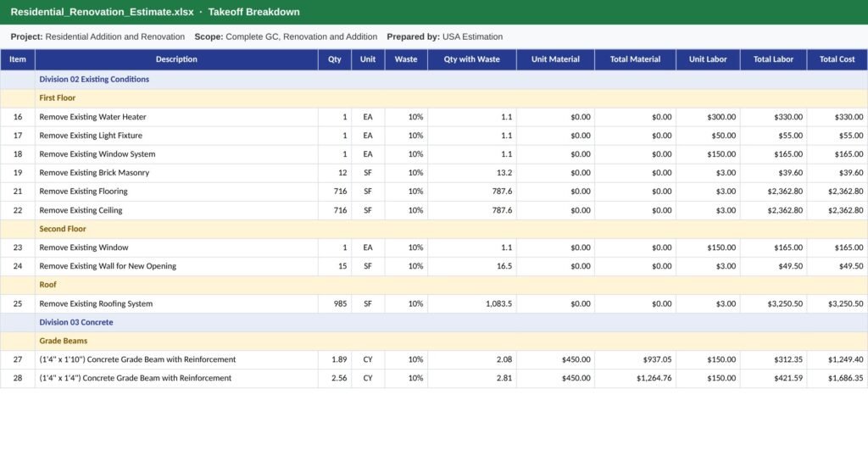This screenshot has height=467, width=868.
Task: Click the 1'4" x 1'10" Concrete Grade Beam cell
Action: coord(176,359)
